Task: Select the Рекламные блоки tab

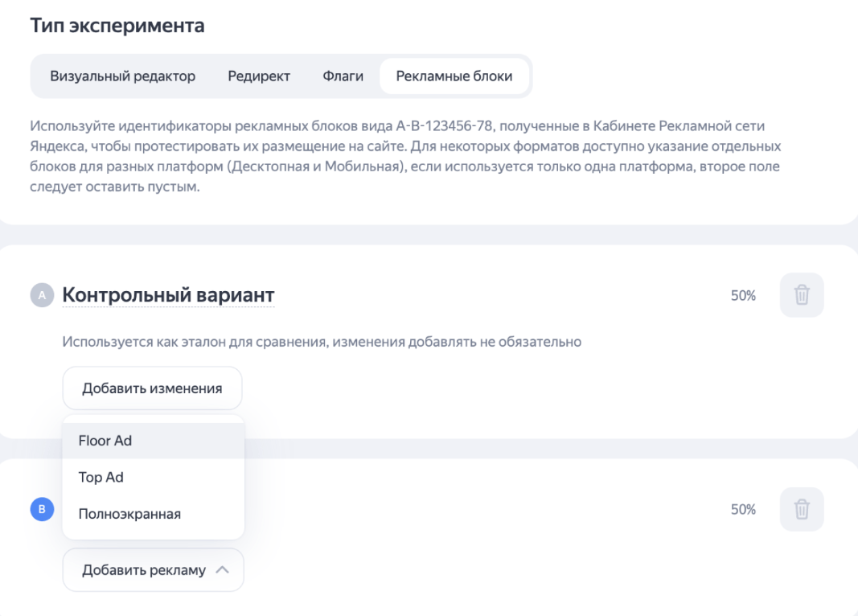Action: (454, 76)
